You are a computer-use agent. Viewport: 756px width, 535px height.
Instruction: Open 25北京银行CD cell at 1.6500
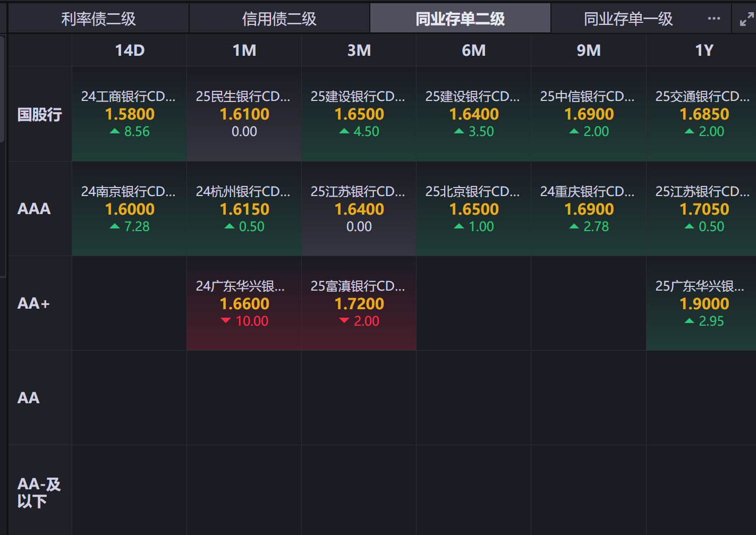[x=474, y=209]
